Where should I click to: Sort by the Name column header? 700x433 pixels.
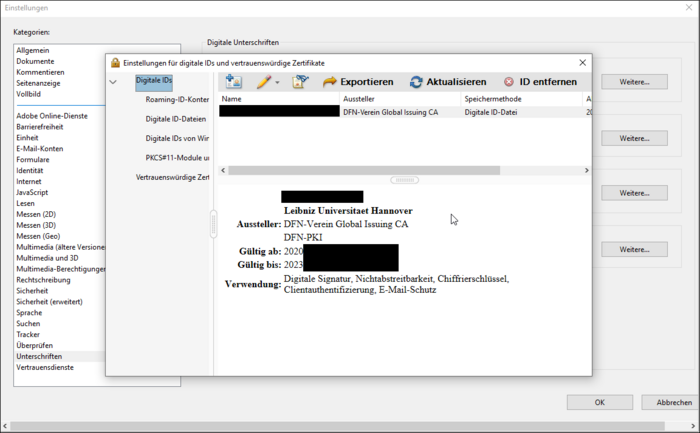[279, 99]
